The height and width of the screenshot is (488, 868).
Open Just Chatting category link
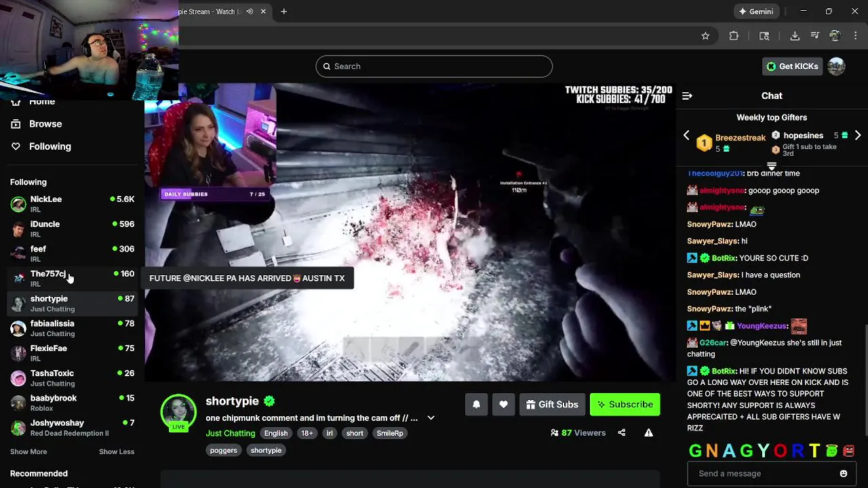[231, 433]
